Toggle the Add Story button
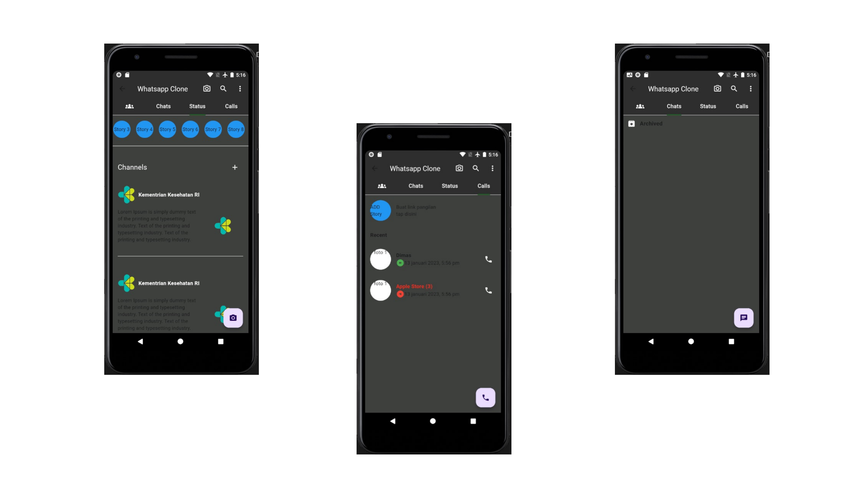Viewport: 868px width, 488px height. [x=380, y=210]
